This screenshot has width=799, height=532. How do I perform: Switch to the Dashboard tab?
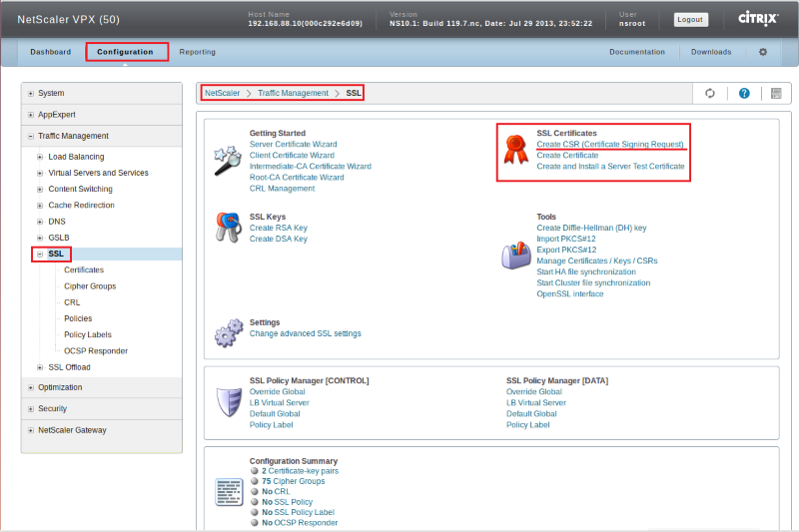pos(51,52)
